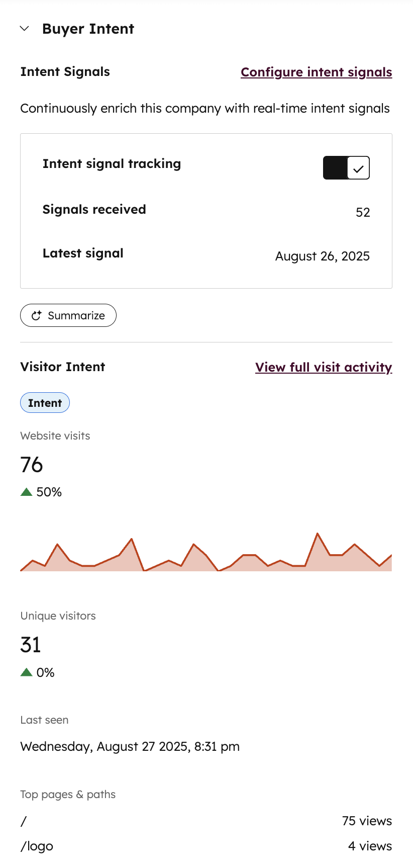The image size is (413, 868).
Task: Click the Website visits count 76
Action: point(32,465)
